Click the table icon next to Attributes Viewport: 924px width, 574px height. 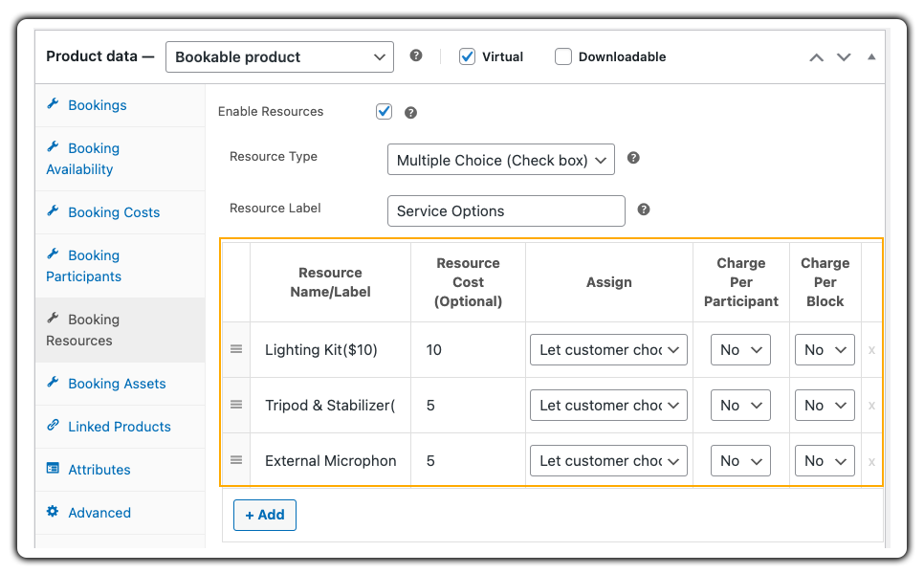click(x=53, y=469)
